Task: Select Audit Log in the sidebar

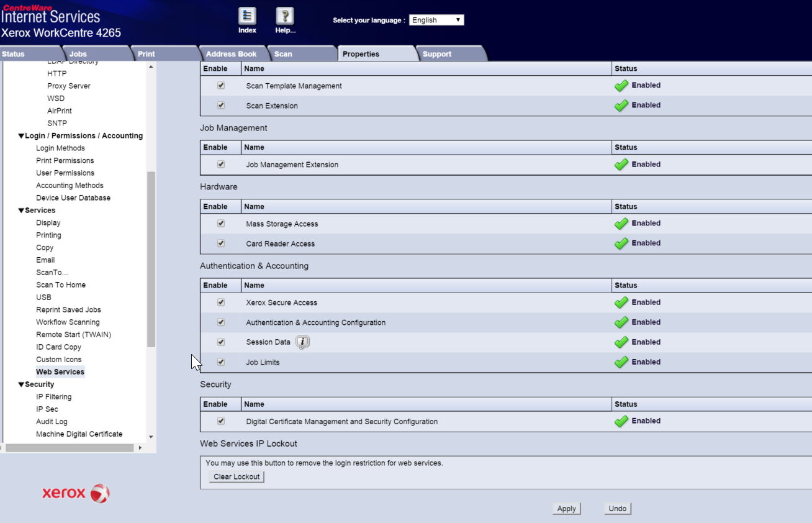Action: click(52, 421)
